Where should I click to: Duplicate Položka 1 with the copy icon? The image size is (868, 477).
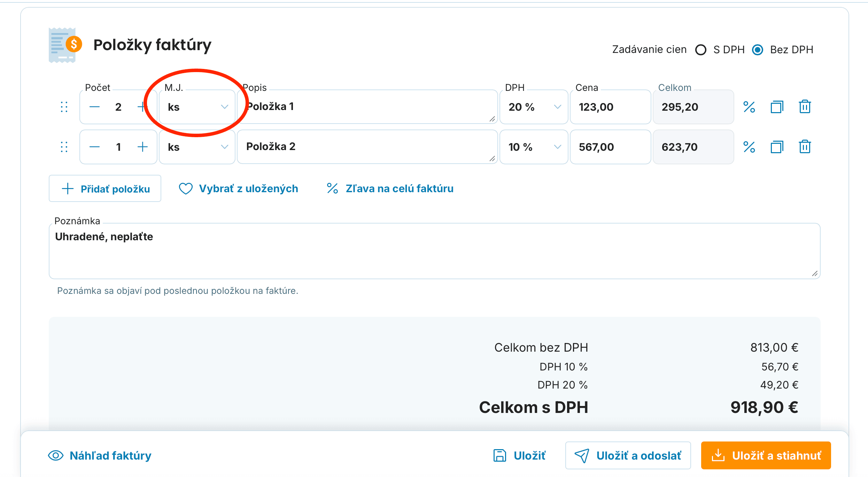point(777,107)
